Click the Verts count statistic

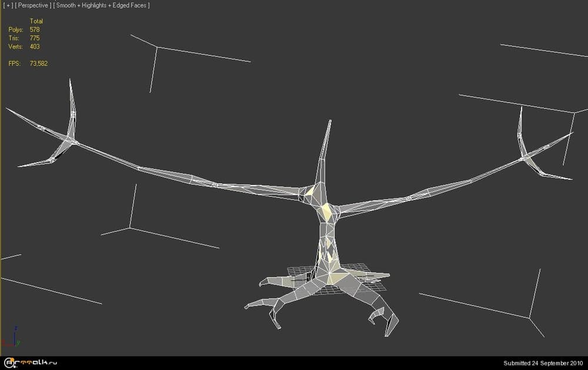34,46
